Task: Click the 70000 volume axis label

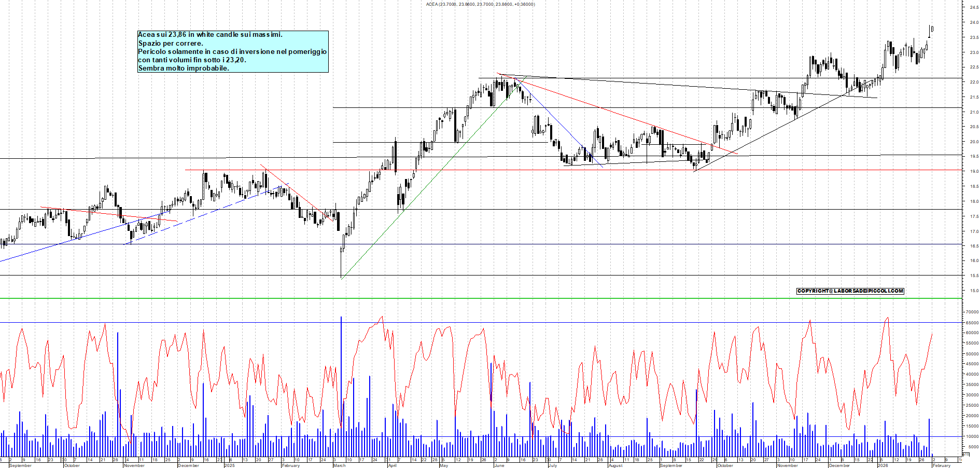Action: 972,312
